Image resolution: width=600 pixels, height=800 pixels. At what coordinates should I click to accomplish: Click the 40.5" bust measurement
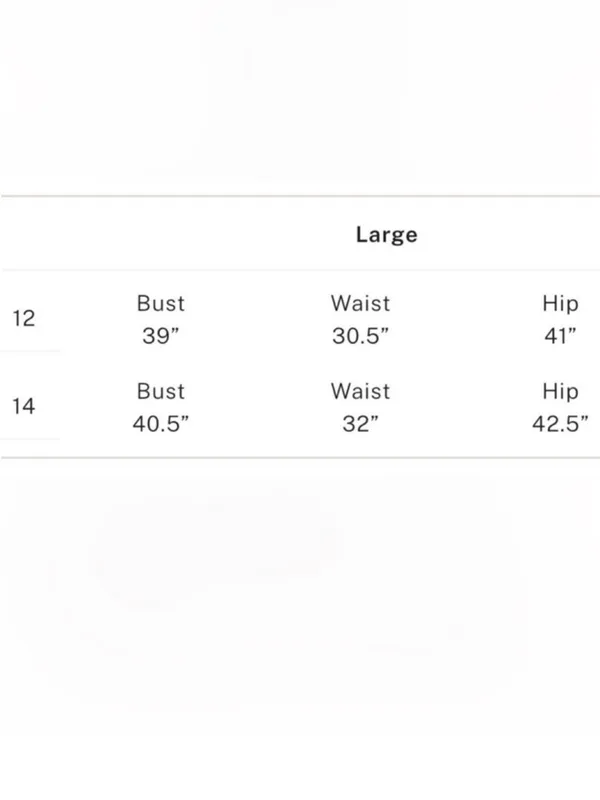pyautogui.click(x=161, y=423)
